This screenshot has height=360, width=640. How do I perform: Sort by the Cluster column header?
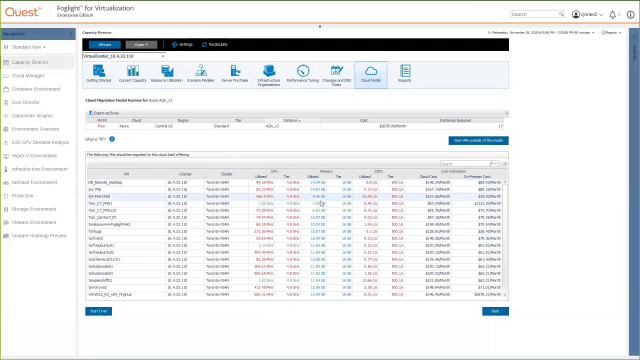[x=227, y=174]
